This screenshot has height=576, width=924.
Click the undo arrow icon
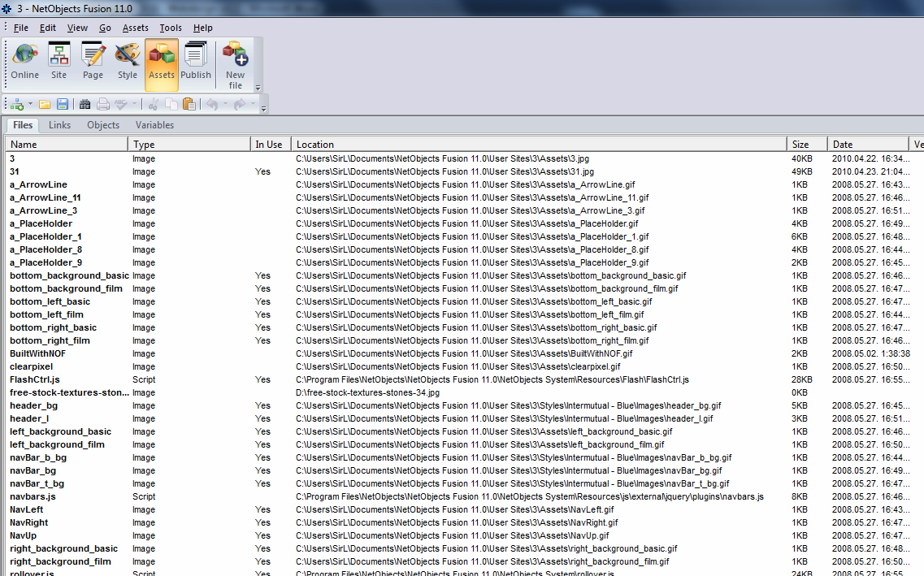tap(212, 105)
